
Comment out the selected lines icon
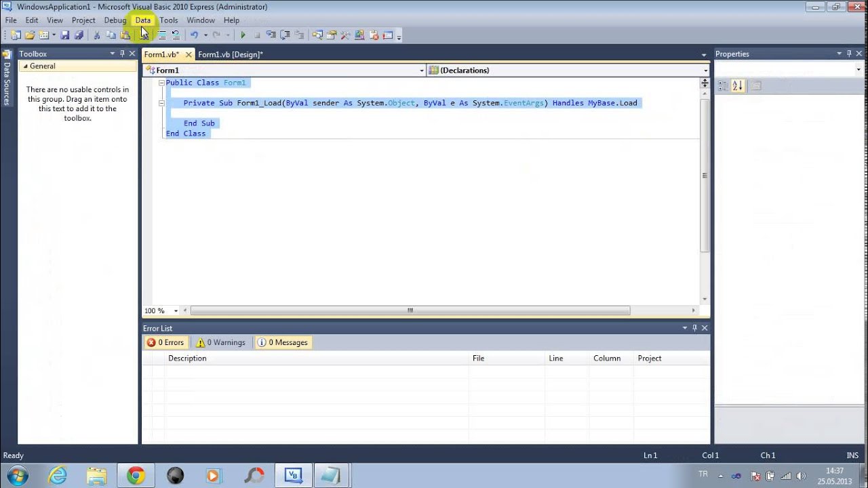[162, 35]
